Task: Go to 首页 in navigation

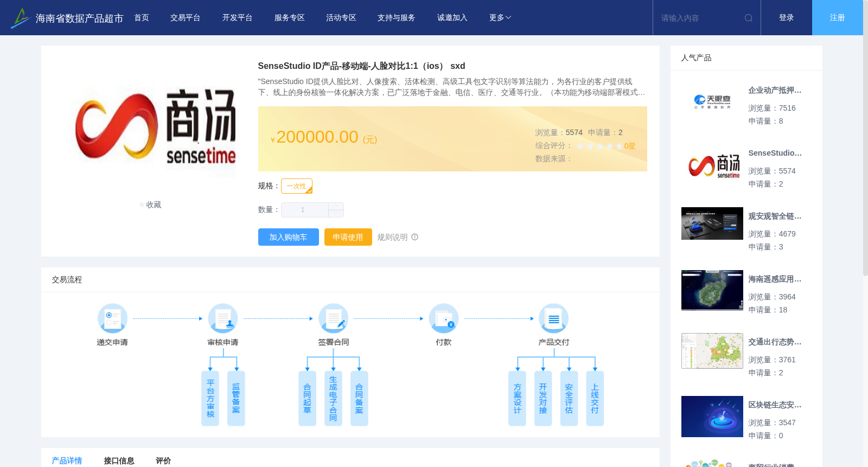Action: click(142, 18)
